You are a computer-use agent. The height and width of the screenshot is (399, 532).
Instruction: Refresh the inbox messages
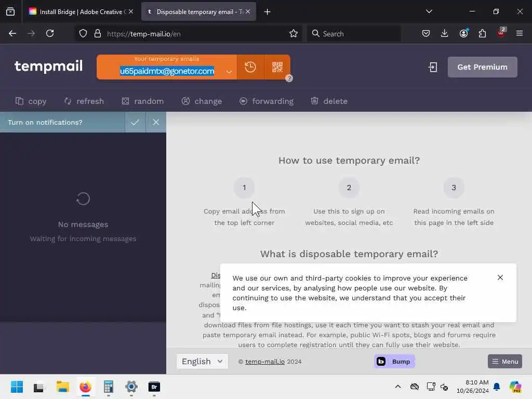[x=84, y=101]
